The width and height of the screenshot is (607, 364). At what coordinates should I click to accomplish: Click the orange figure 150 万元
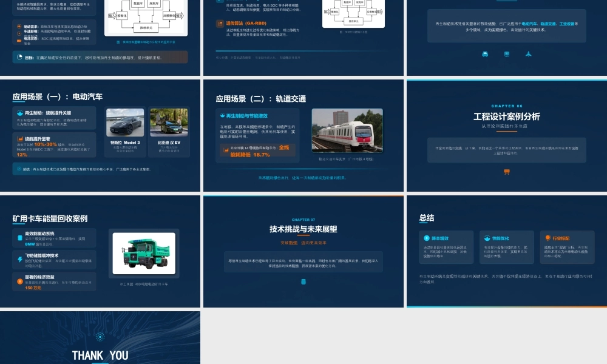click(x=33, y=288)
